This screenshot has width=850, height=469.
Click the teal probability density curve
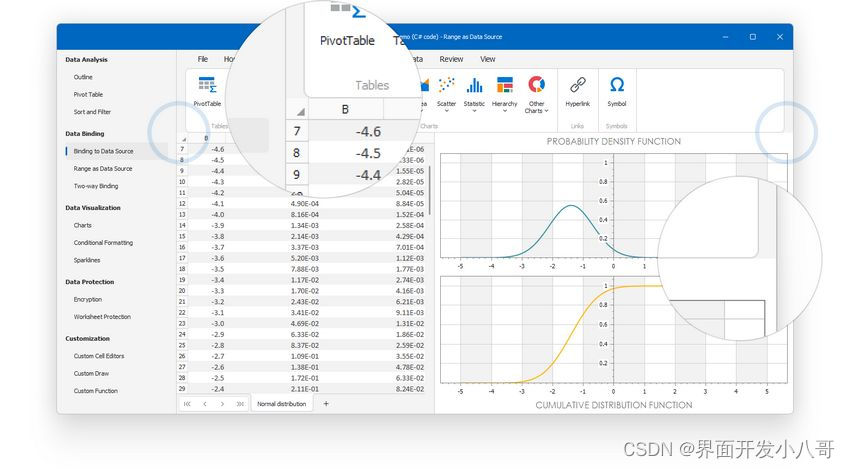click(x=570, y=207)
